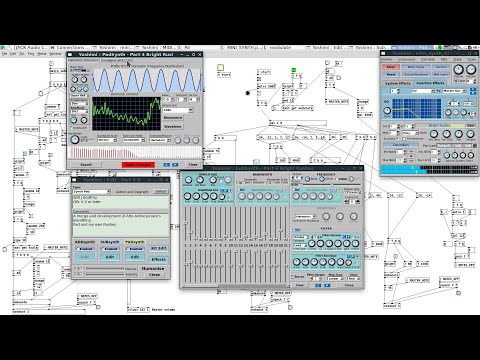480x360 pixels.
Task: Toggle the SubSynth Bandwidth envelope On checkbox
Action: pyautogui.click(x=241, y=190)
